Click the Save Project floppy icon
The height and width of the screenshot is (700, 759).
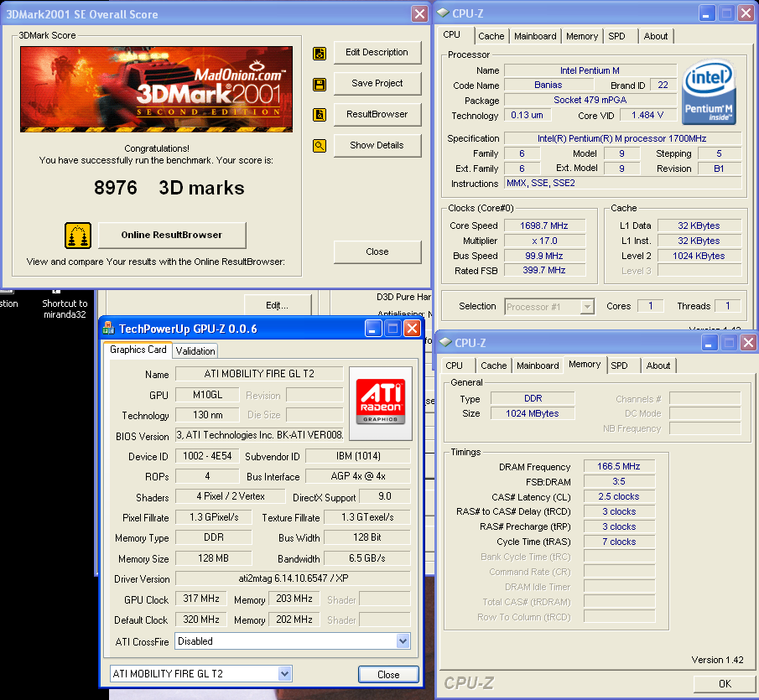320,85
